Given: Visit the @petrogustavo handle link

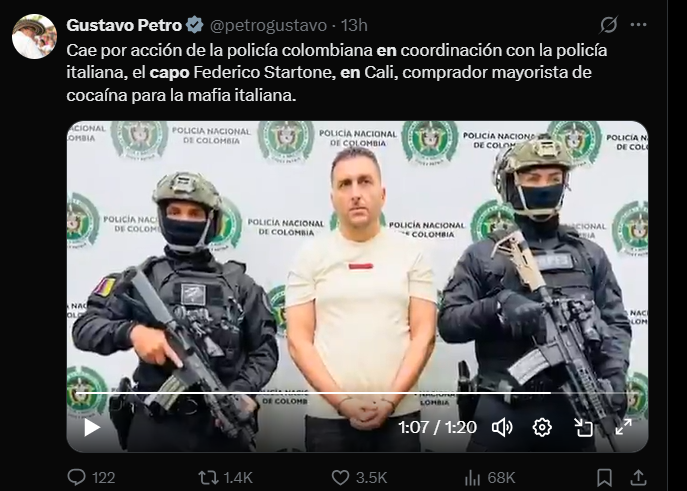Looking at the screenshot, I should pyautogui.click(x=269, y=25).
